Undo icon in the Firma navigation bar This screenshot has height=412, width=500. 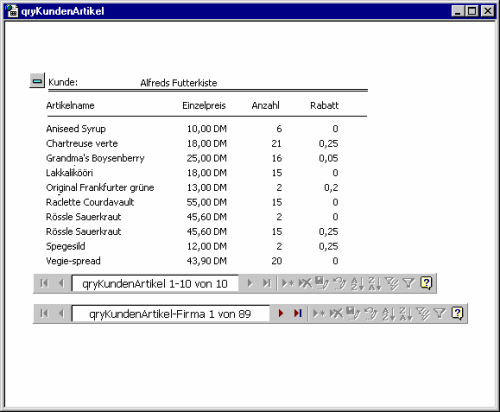(x=370, y=313)
